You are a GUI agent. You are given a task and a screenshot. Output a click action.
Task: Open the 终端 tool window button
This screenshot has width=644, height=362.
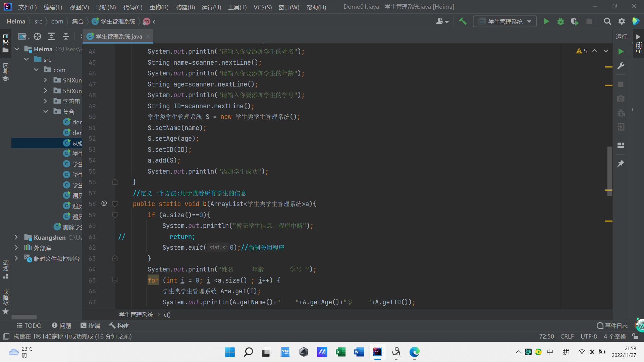(x=91, y=325)
